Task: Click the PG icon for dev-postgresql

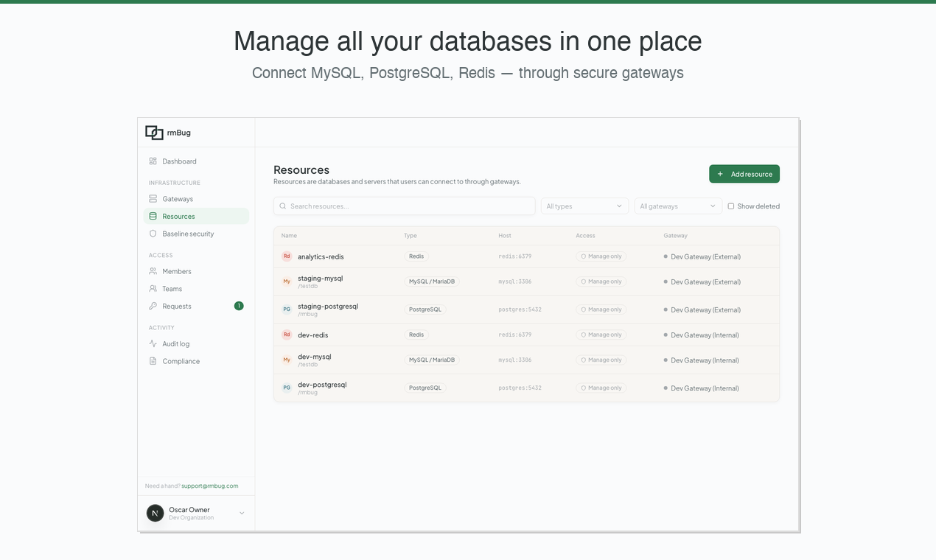Action: [287, 388]
